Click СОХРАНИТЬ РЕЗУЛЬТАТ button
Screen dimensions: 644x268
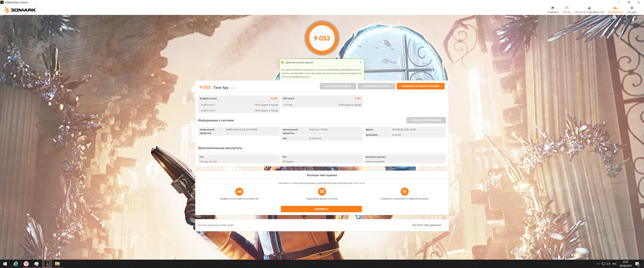(x=376, y=86)
